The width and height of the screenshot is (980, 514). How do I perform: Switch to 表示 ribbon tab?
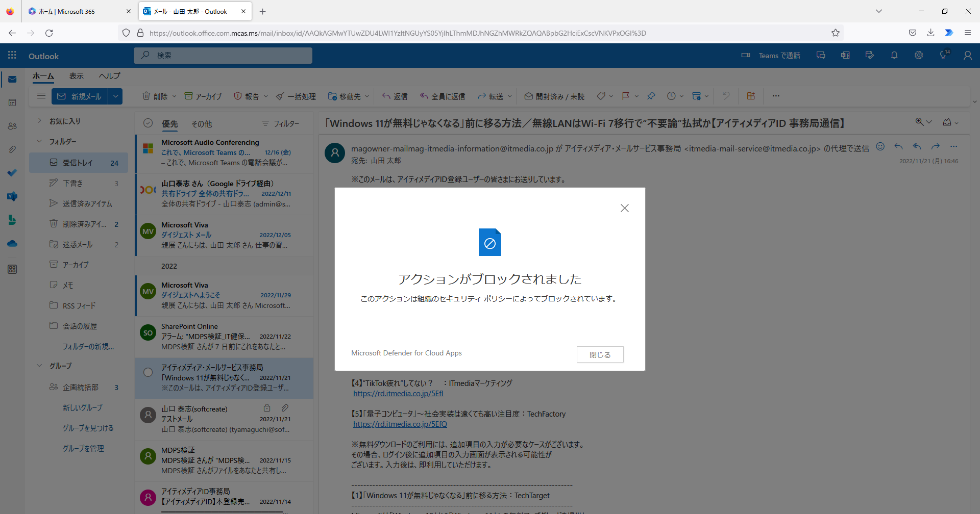click(77, 76)
